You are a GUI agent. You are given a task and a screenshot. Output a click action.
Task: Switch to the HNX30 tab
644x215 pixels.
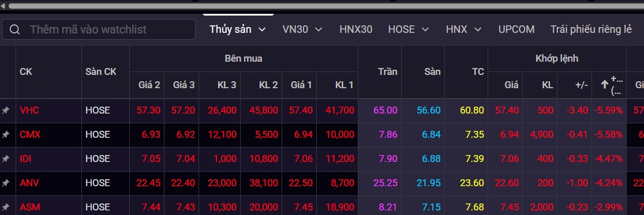point(355,29)
